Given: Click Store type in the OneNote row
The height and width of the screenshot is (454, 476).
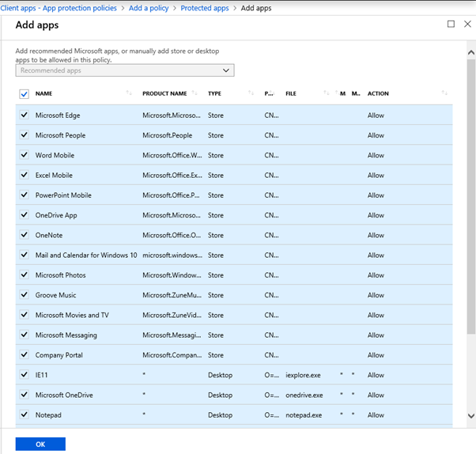Looking at the screenshot, I should tap(216, 236).
